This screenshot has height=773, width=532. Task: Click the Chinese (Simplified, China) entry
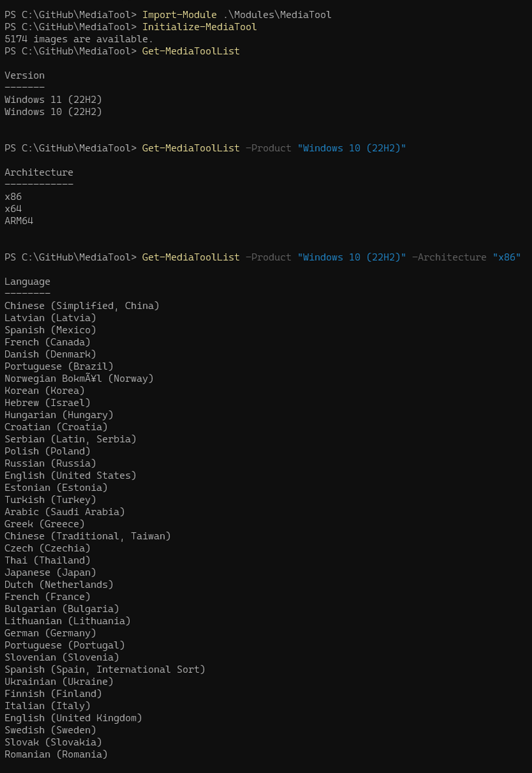click(x=82, y=306)
